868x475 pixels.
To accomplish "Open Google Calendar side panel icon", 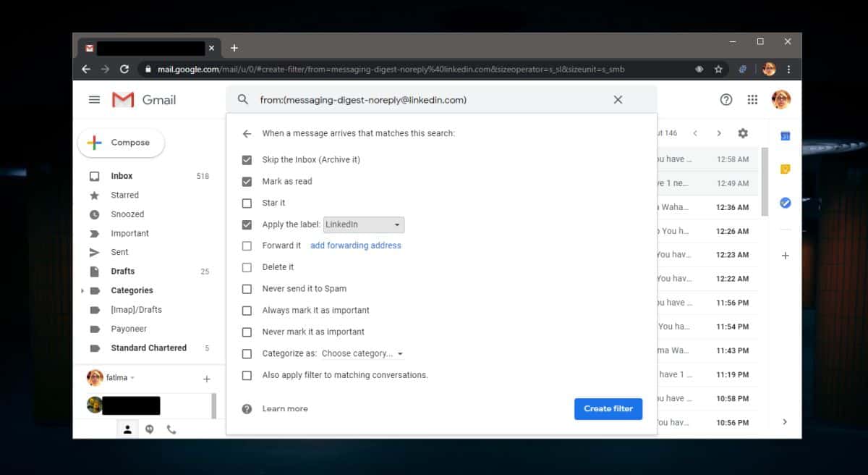I will 786,136.
